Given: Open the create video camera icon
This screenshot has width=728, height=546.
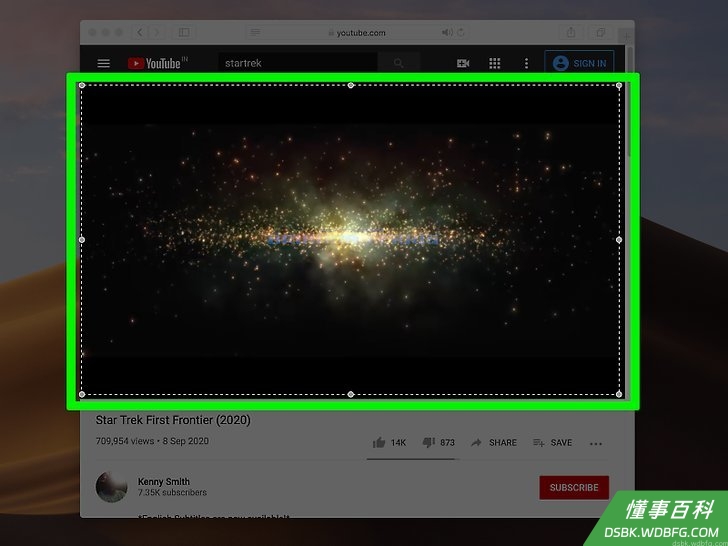Looking at the screenshot, I should click(x=463, y=63).
